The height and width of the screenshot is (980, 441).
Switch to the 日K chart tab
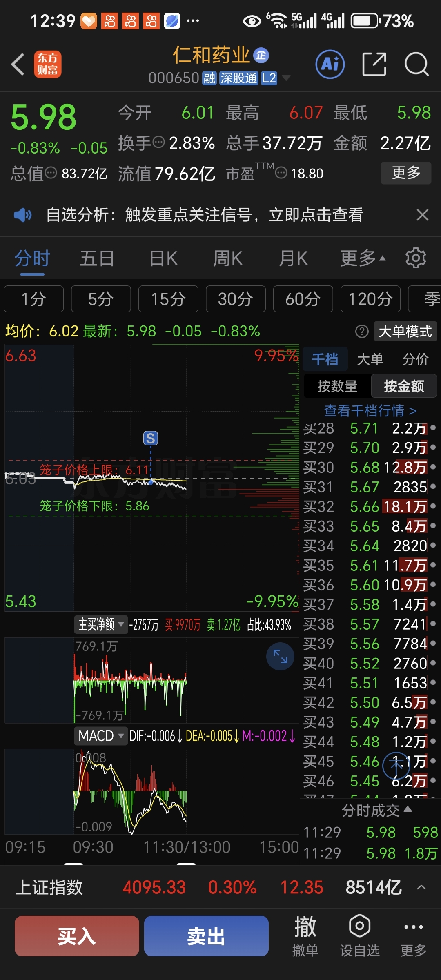[163, 258]
